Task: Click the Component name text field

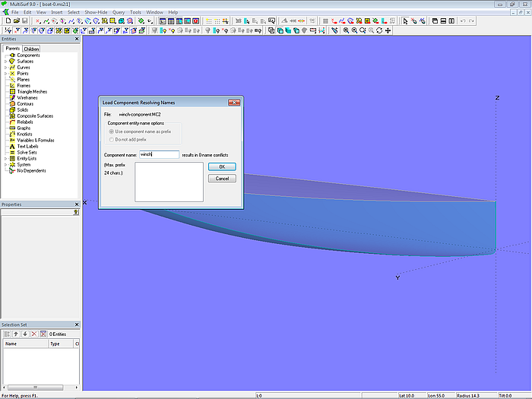Action: click(x=159, y=154)
